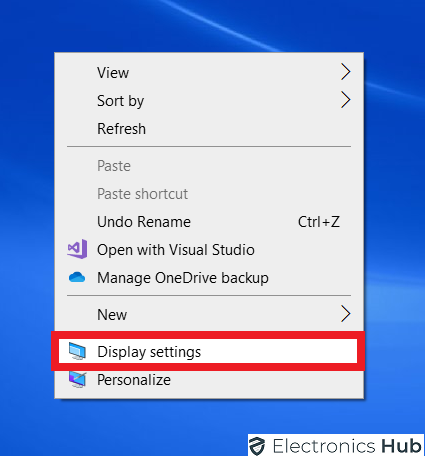Expand the Sort by submenu arrow

(346, 100)
